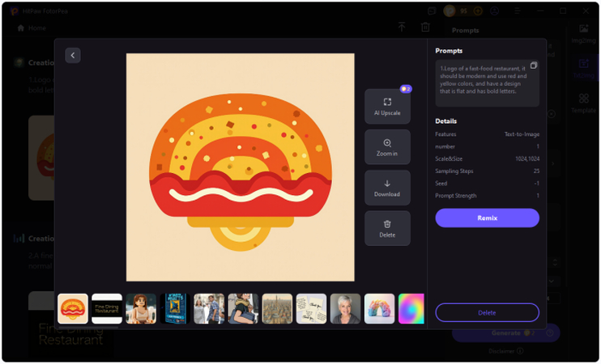Click Home in the background window

click(x=32, y=28)
